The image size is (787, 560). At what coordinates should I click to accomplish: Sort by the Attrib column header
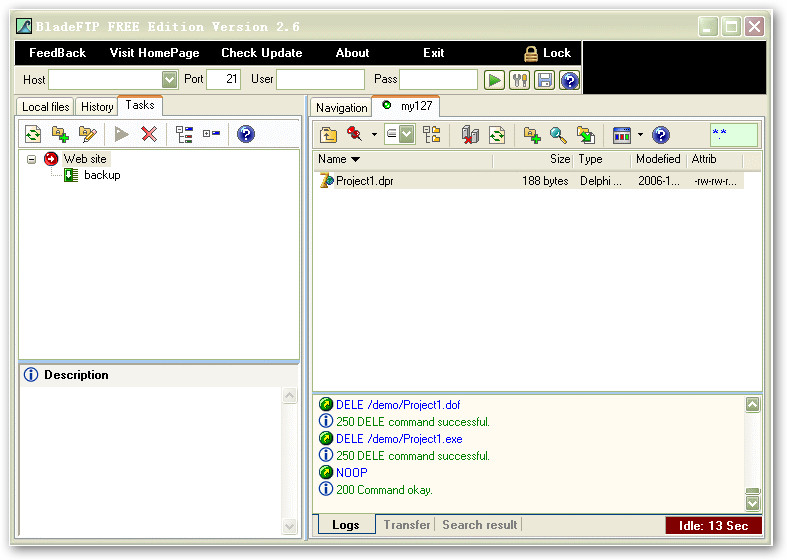pyautogui.click(x=715, y=160)
